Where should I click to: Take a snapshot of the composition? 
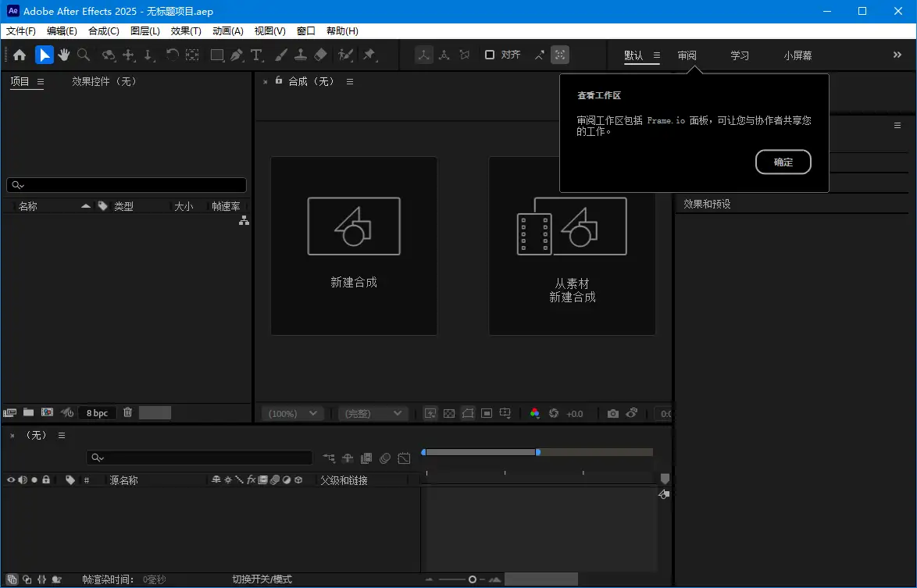click(612, 413)
